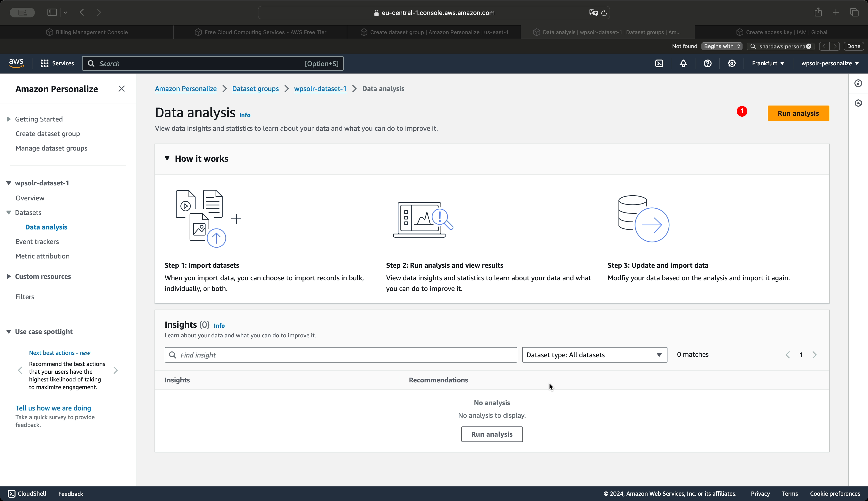Show the previous use case spotlight item

click(20, 370)
